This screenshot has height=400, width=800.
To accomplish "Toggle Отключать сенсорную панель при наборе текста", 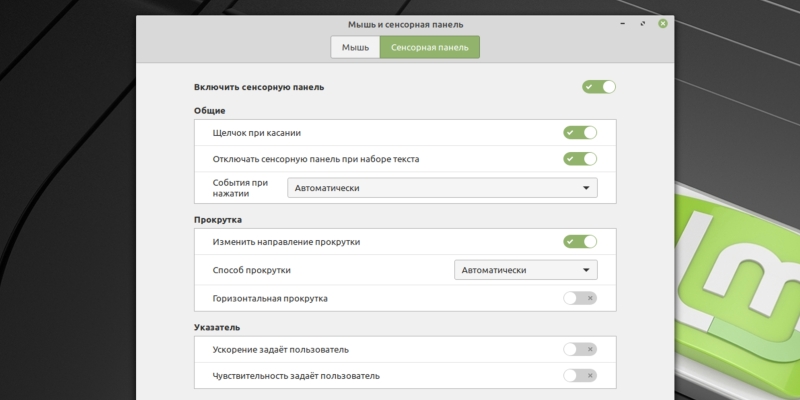I will (x=580, y=159).
